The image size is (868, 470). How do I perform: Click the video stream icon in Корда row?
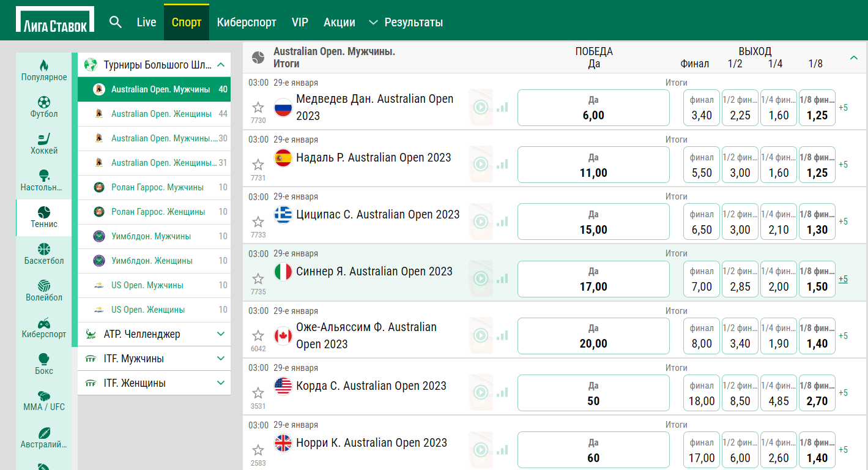tap(481, 392)
